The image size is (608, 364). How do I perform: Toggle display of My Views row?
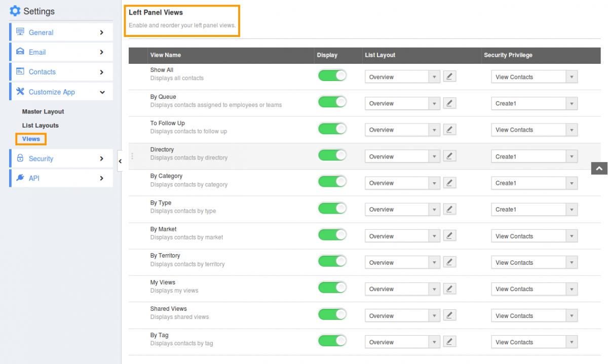click(x=332, y=288)
